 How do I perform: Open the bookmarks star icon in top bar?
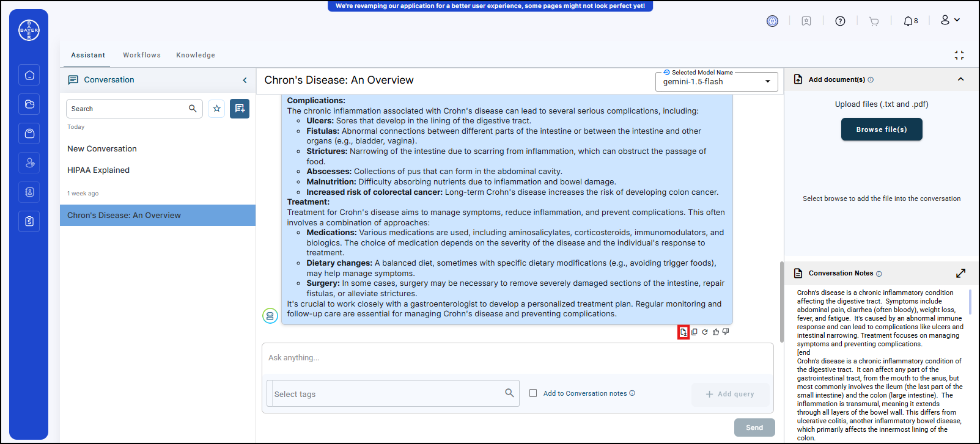[806, 21]
